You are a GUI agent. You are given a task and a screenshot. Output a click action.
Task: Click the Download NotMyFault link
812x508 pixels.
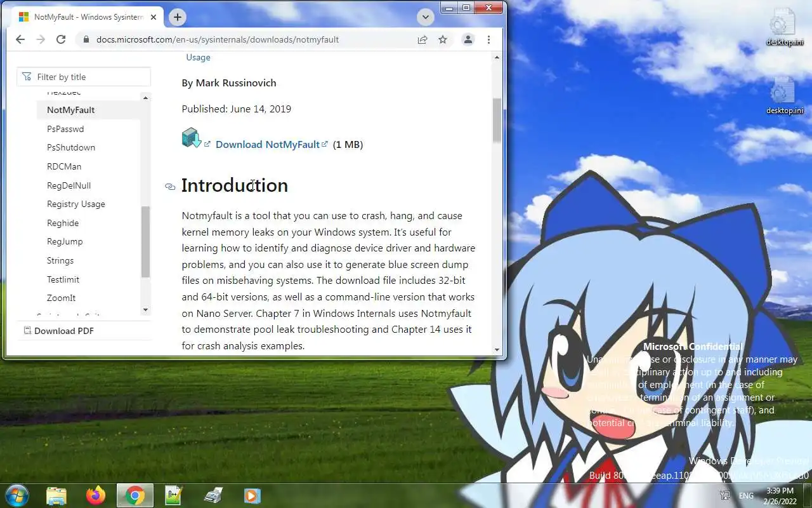point(268,144)
